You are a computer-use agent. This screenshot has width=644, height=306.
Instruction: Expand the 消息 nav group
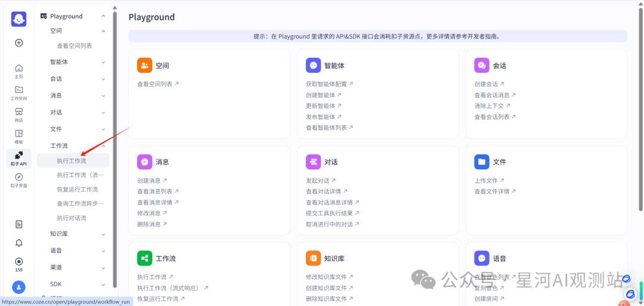pyautogui.click(x=104, y=95)
